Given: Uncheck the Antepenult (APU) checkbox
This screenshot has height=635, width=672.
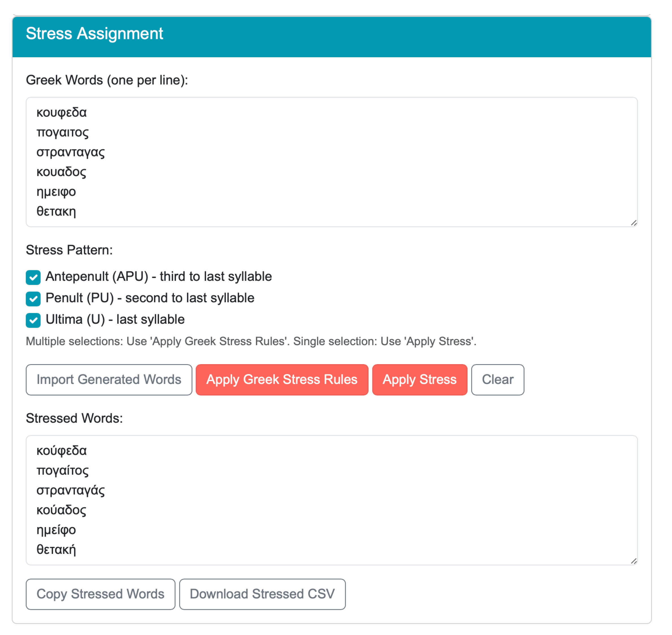Looking at the screenshot, I should (x=33, y=277).
